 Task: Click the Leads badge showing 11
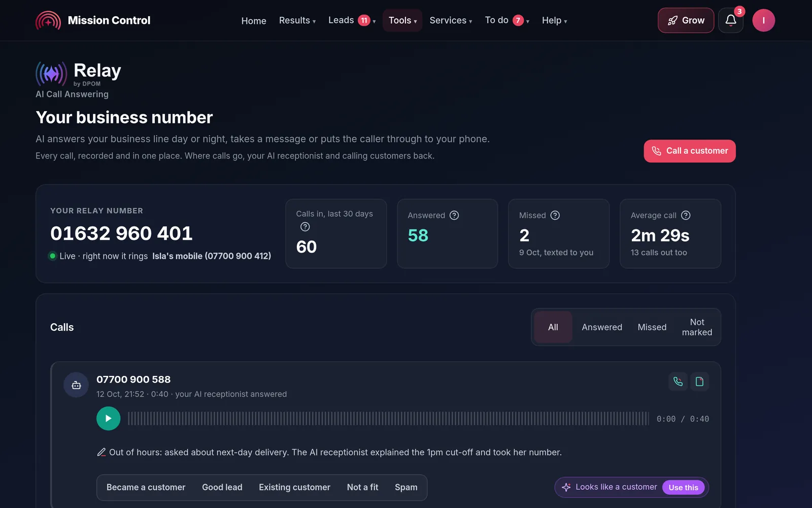coord(364,20)
